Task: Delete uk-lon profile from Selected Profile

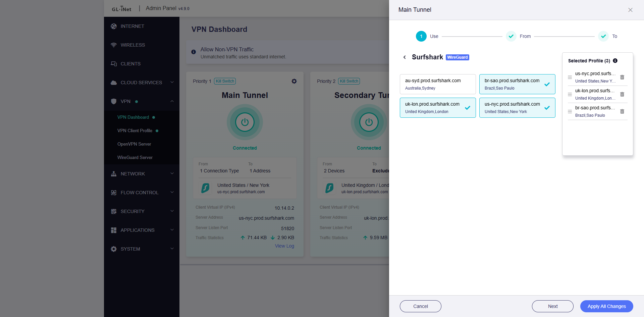Action: click(622, 94)
